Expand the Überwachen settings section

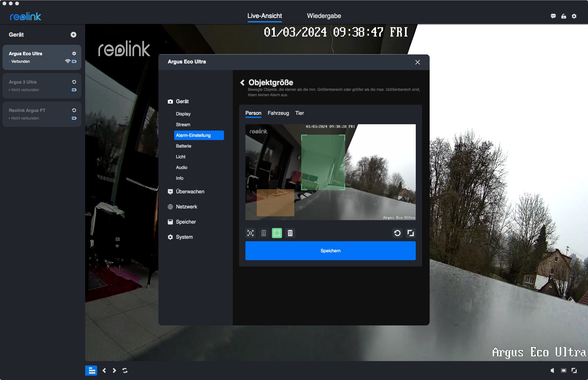190,192
